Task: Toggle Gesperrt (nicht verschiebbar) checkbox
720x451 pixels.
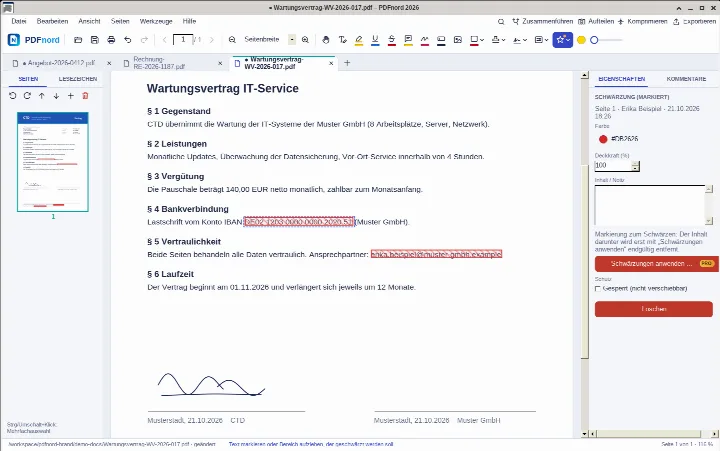Action: tap(598, 288)
